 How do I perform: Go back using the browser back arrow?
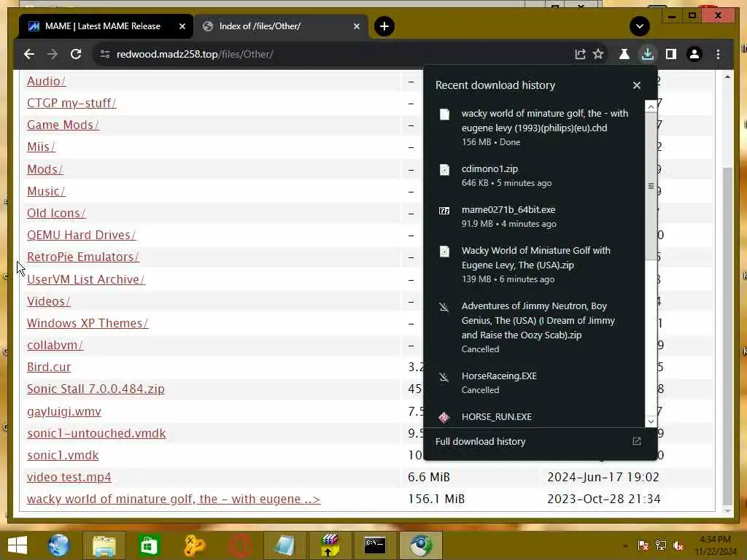[x=29, y=54]
